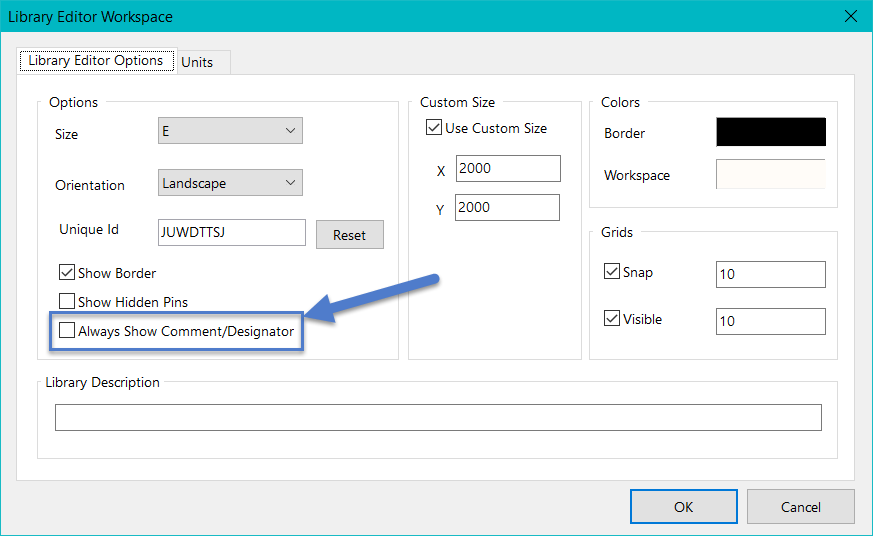
Task: Click the Unique Id text field
Action: [231, 232]
